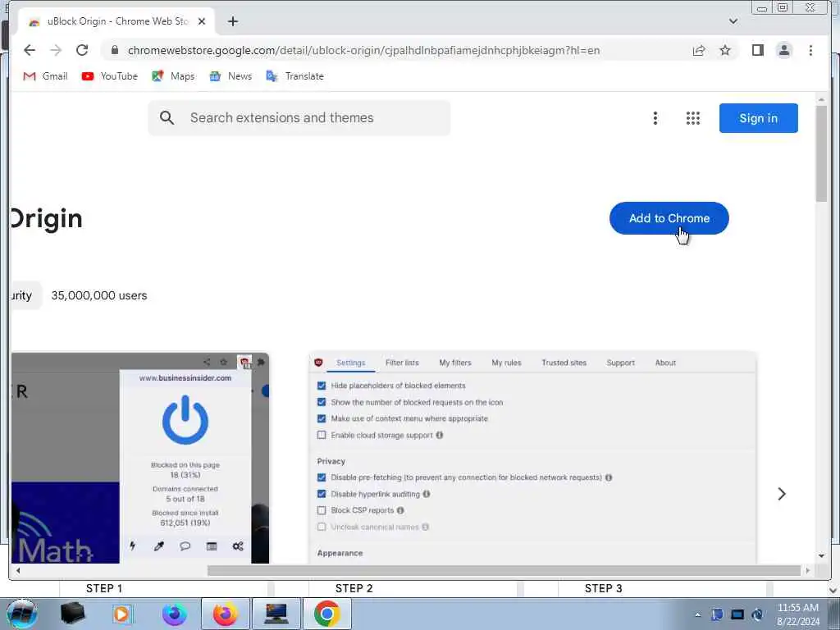Screen dimensions: 840x630
Task: Toggle Disable hyperlink auditing checkbox
Action: (322, 494)
